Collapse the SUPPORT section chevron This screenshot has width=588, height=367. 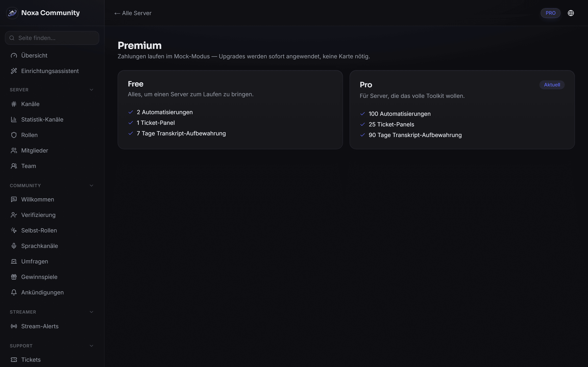(x=91, y=346)
